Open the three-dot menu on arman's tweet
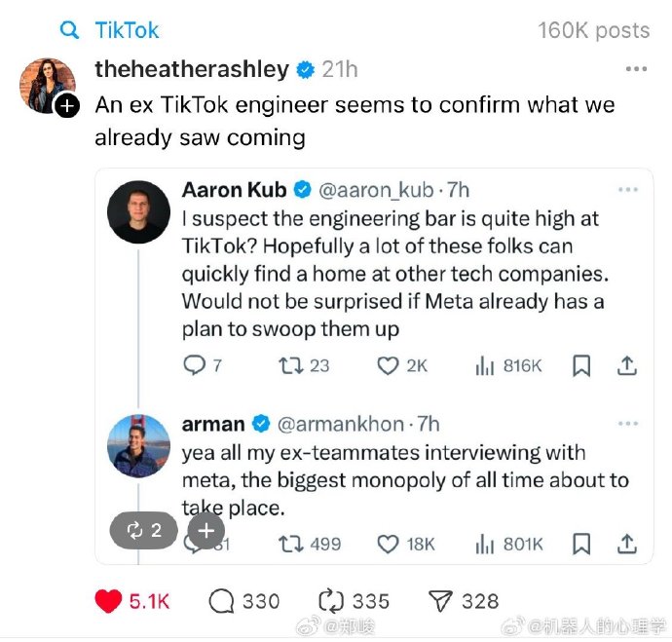The width and height of the screenshot is (672, 642). pos(628,424)
